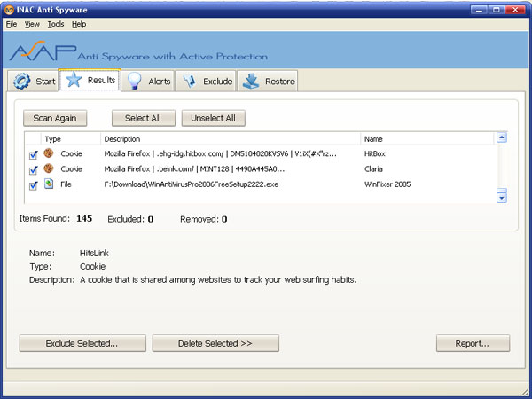Click the star icon on Results tab
Screen dimensions: 532x399
[74, 80]
